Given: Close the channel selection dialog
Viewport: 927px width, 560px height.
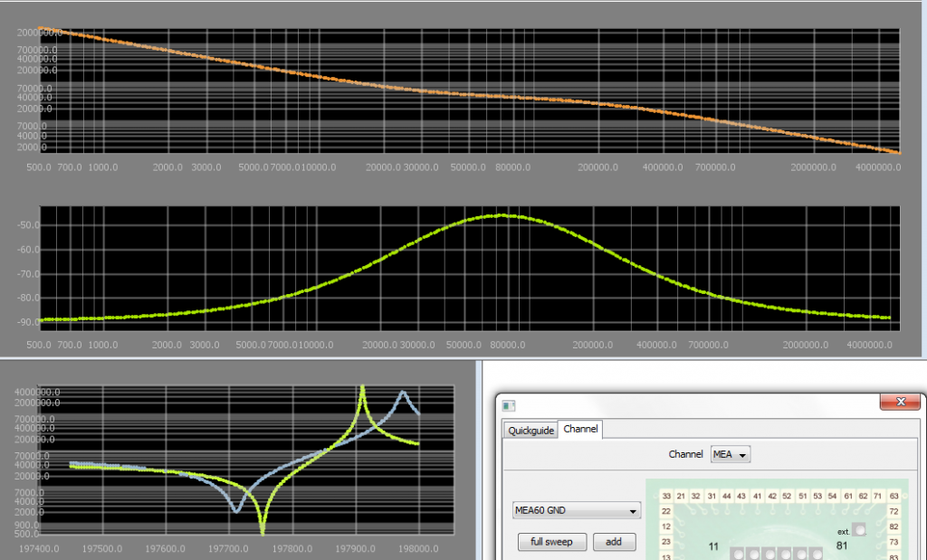Looking at the screenshot, I should [x=901, y=403].
